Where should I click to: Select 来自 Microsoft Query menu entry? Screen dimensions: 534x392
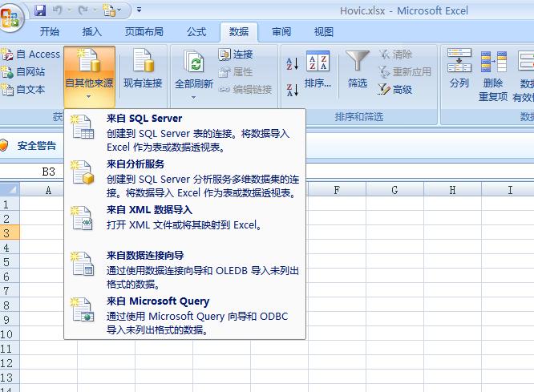click(x=184, y=315)
